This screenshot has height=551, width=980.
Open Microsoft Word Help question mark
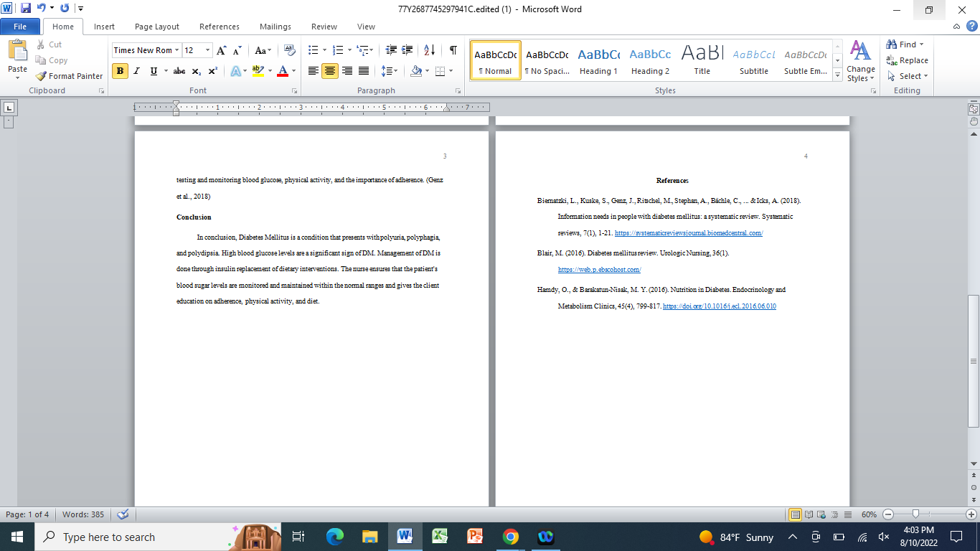coord(971,26)
